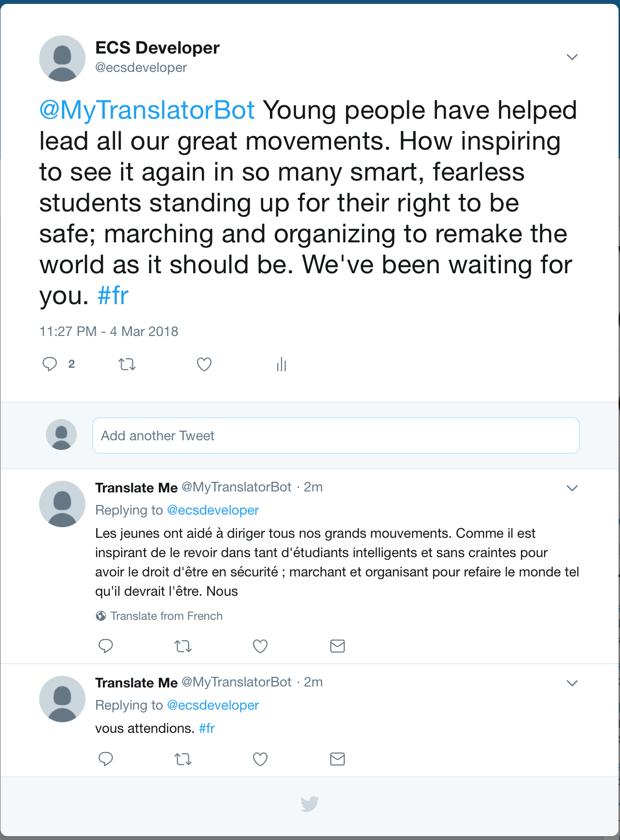Open main tweet options chevron menu

(x=572, y=57)
